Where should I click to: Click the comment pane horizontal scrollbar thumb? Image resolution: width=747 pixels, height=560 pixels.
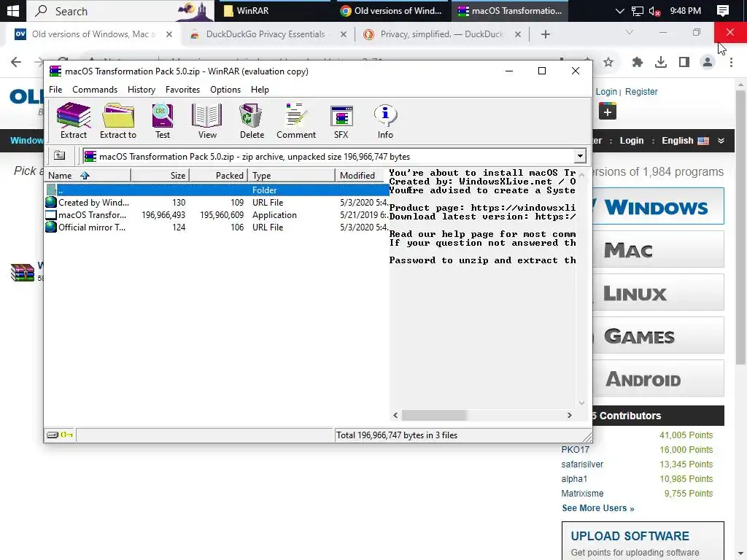point(433,415)
